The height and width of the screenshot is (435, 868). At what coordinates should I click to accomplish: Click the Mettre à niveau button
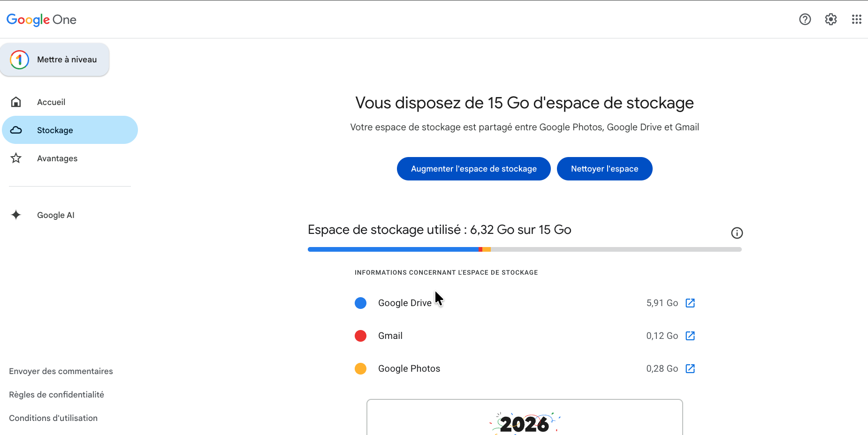(55, 60)
